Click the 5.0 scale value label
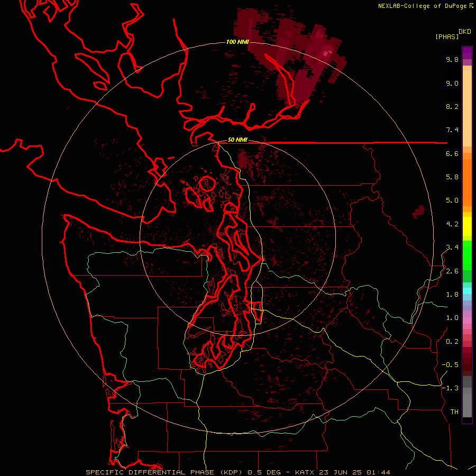 [x=452, y=200]
